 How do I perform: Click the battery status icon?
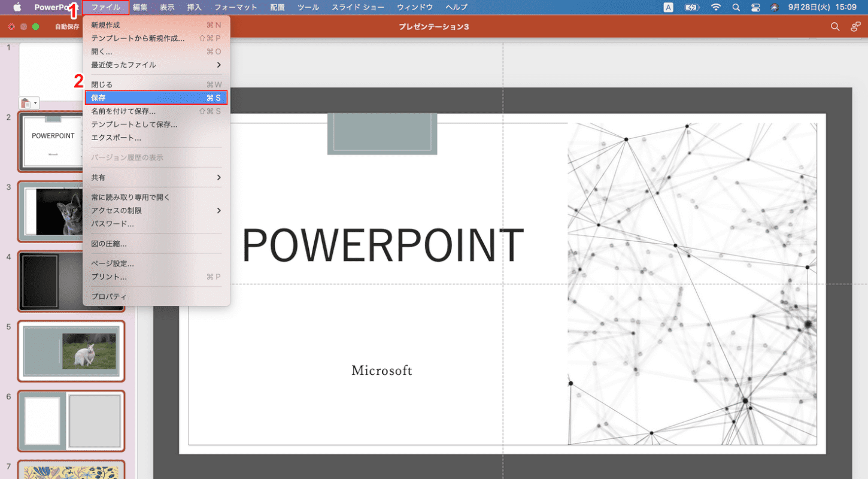[x=692, y=7]
